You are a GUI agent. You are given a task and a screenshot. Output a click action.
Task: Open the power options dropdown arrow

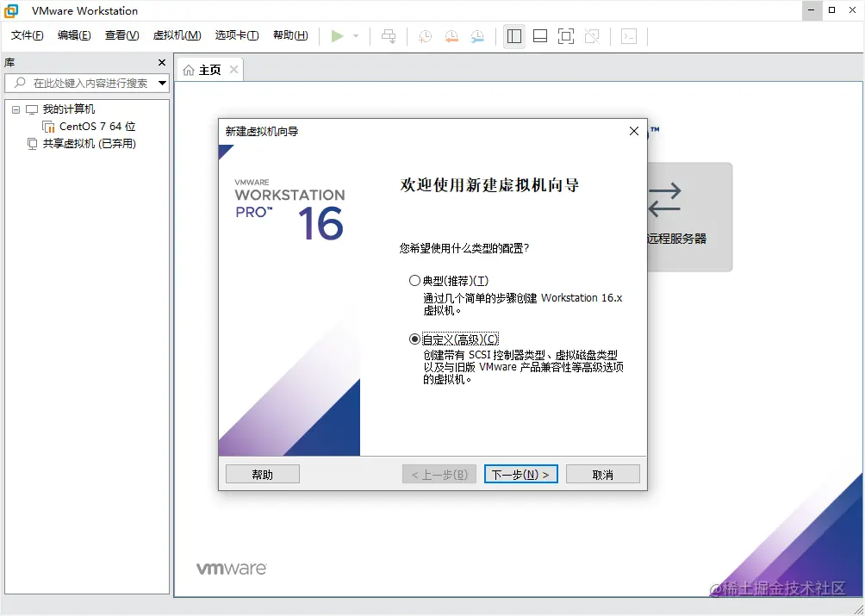(x=356, y=36)
